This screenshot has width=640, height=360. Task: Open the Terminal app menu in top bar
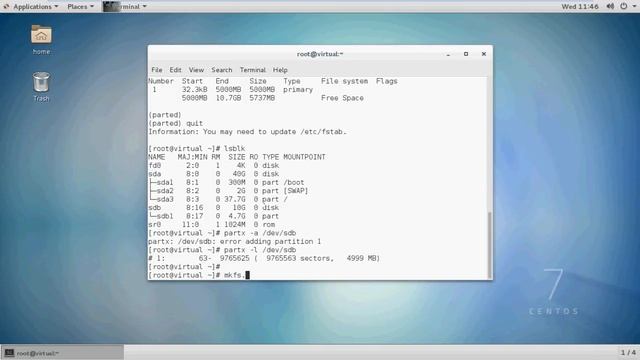click(125, 7)
